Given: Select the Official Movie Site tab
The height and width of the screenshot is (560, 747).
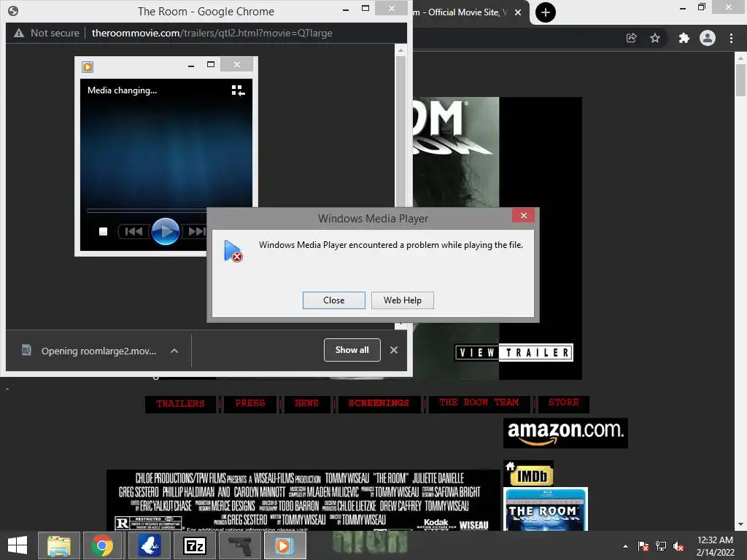Looking at the screenshot, I should click(460, 12).
